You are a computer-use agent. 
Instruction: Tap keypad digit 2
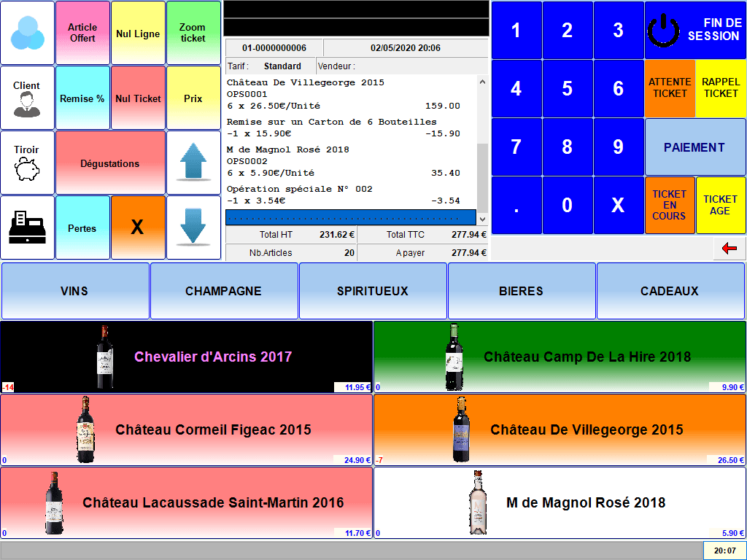(x=568, y=30)
